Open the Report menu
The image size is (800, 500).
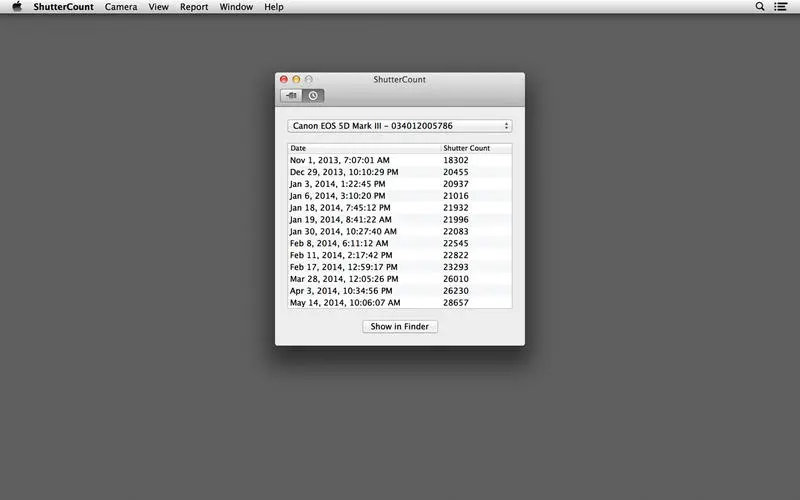(x=194, y=7)
